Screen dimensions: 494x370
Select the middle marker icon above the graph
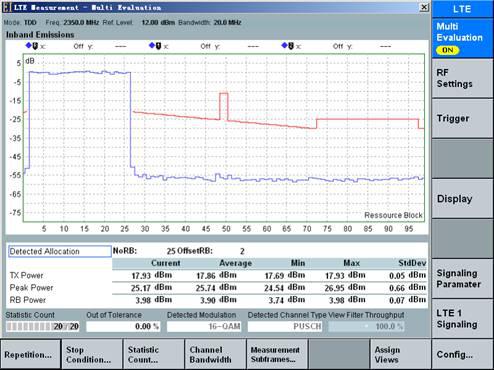[x=156, y=46]
